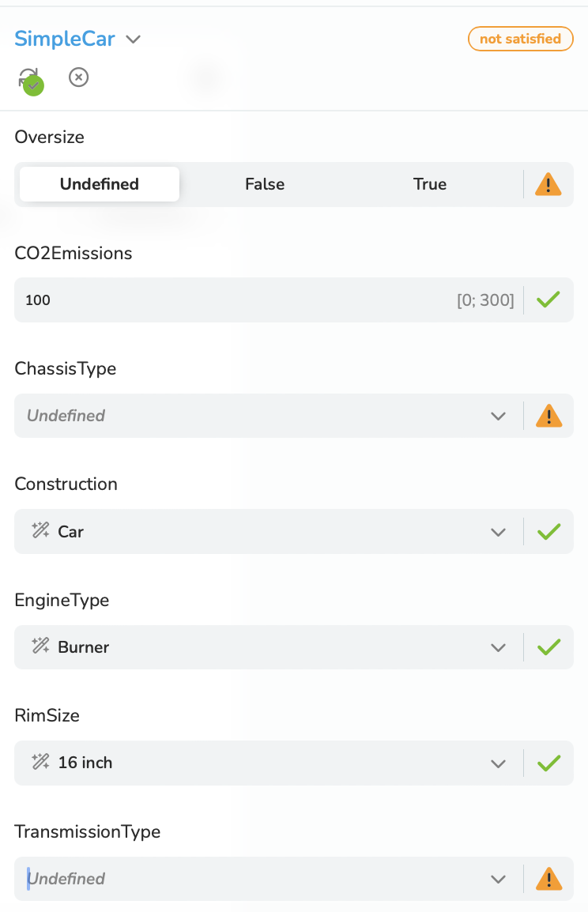Click the TransmissionType Undefined field

click(268, 879)
